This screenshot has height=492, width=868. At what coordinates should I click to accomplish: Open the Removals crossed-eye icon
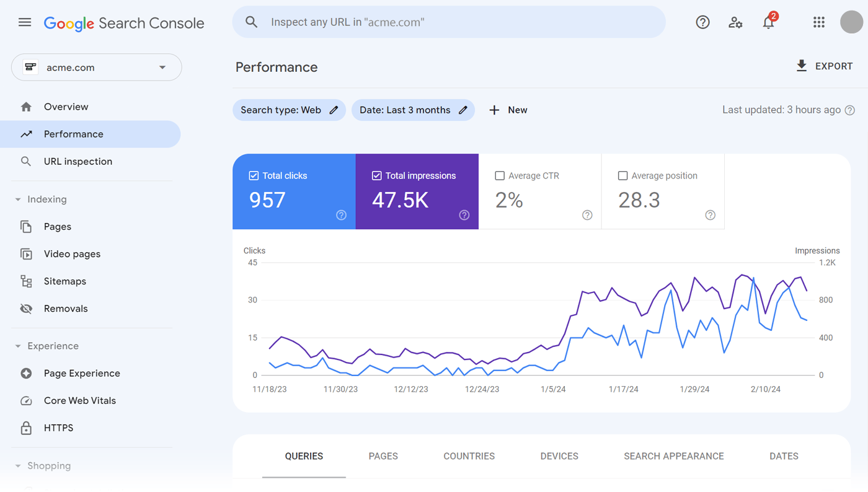click(x=27, y=308)
